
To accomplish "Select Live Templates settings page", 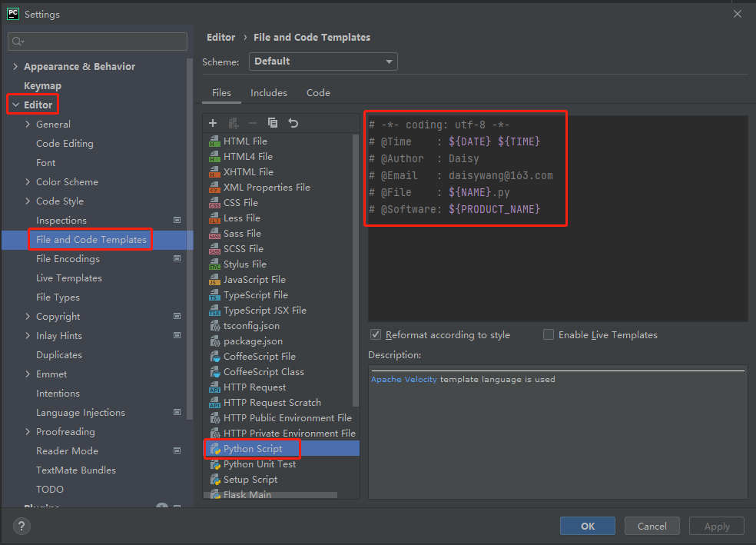I will click(69, 278).
